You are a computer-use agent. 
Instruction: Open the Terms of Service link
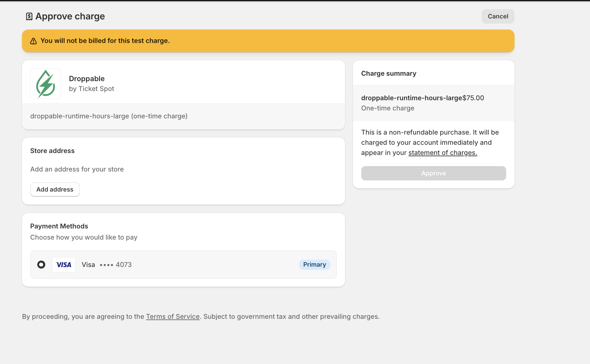[173, 317]
